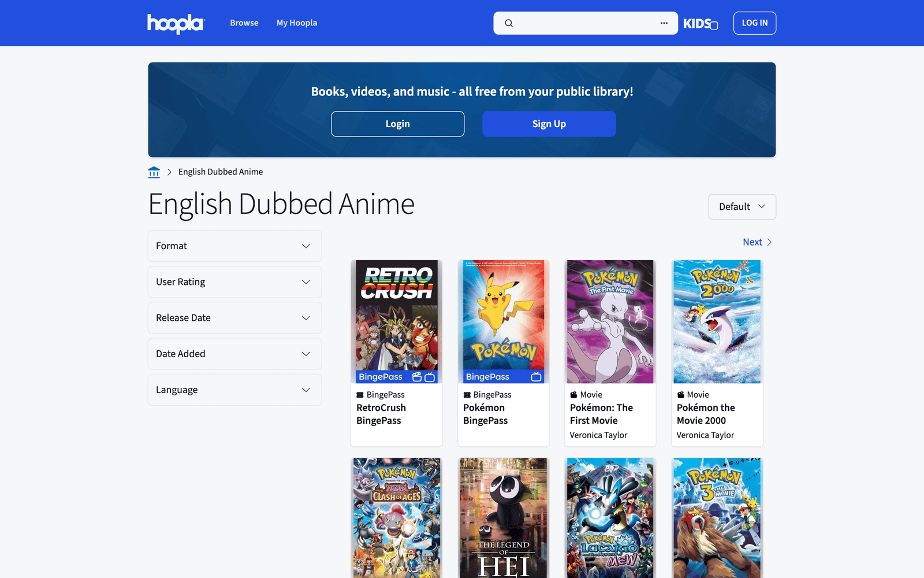Viewport: 924px width, 578px height.
Task: Open the Hoopa Clash of Ages cover
Action: pos(397,518)
